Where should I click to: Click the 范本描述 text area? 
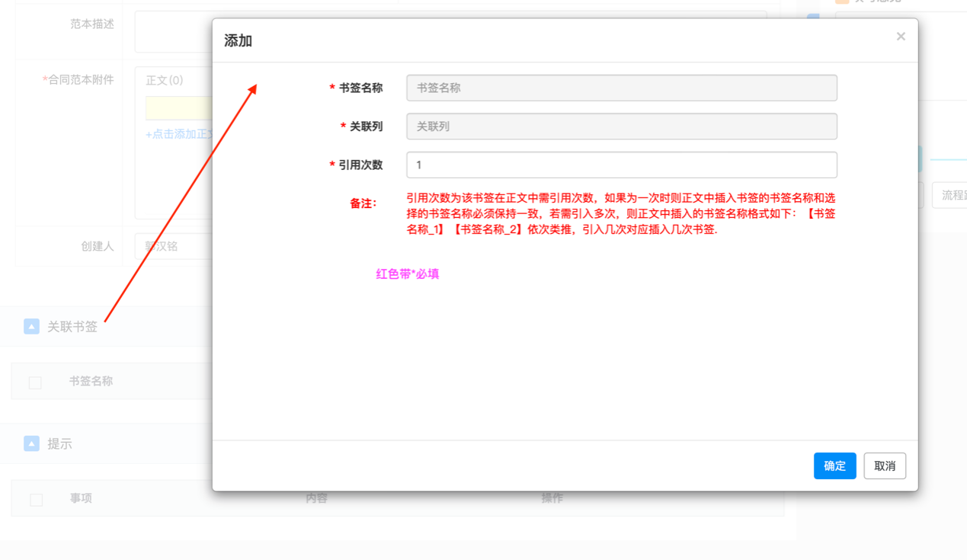click(x=172, y=32)
